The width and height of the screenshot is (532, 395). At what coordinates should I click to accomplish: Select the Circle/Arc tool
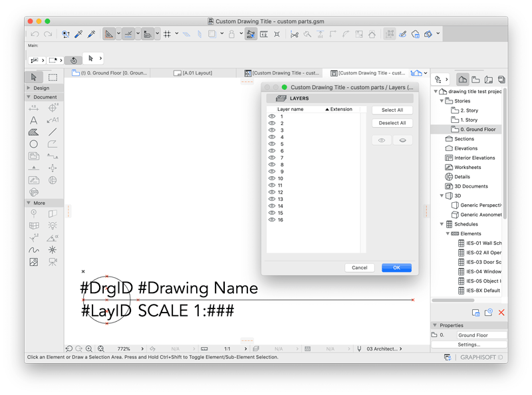[x=34, y=144]
